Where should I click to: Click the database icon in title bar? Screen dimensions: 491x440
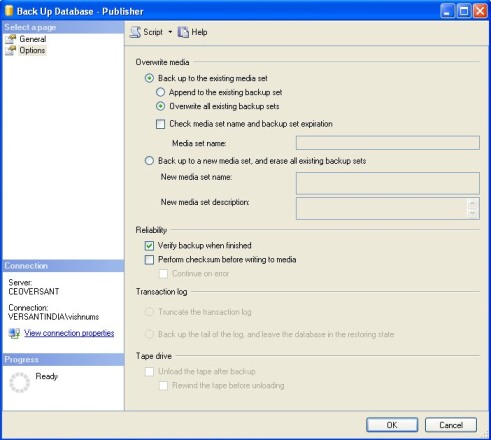tap(9, 11)
